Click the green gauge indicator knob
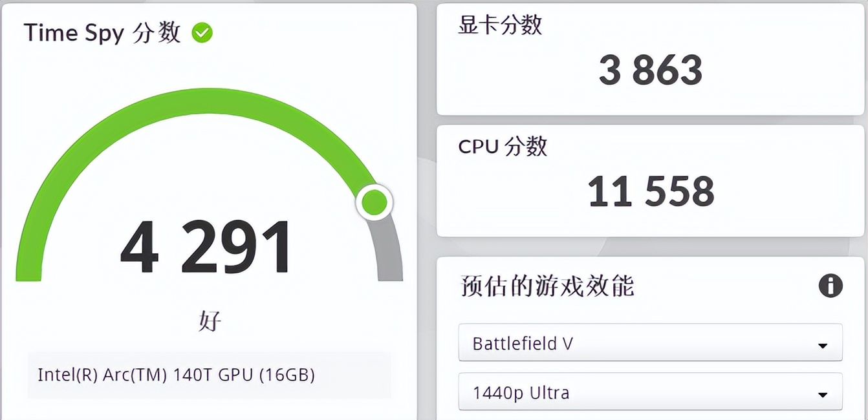Screen dimensions: 868x420 374,203
